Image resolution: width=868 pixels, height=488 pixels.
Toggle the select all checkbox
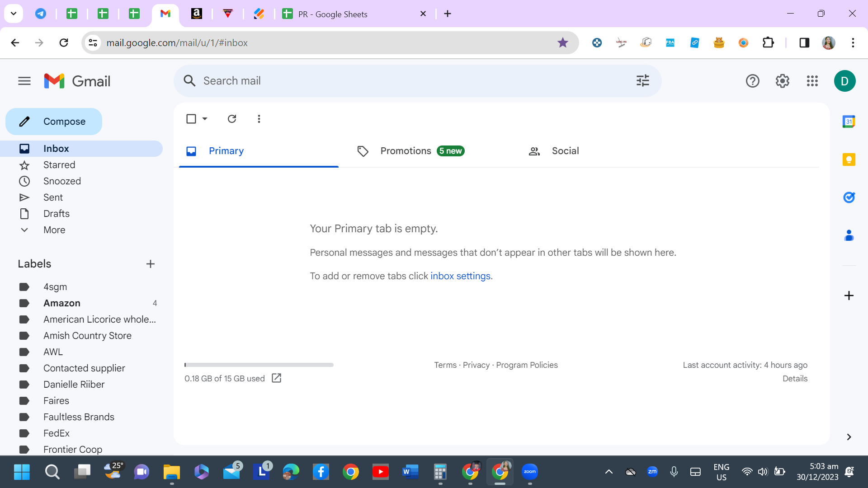tap(191, 119)
